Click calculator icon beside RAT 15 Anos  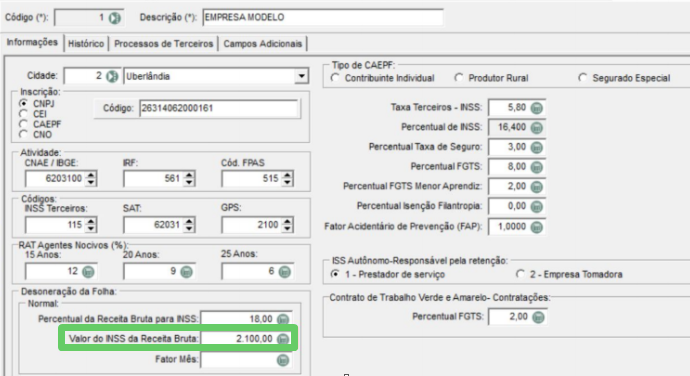[x=88, y=272]
